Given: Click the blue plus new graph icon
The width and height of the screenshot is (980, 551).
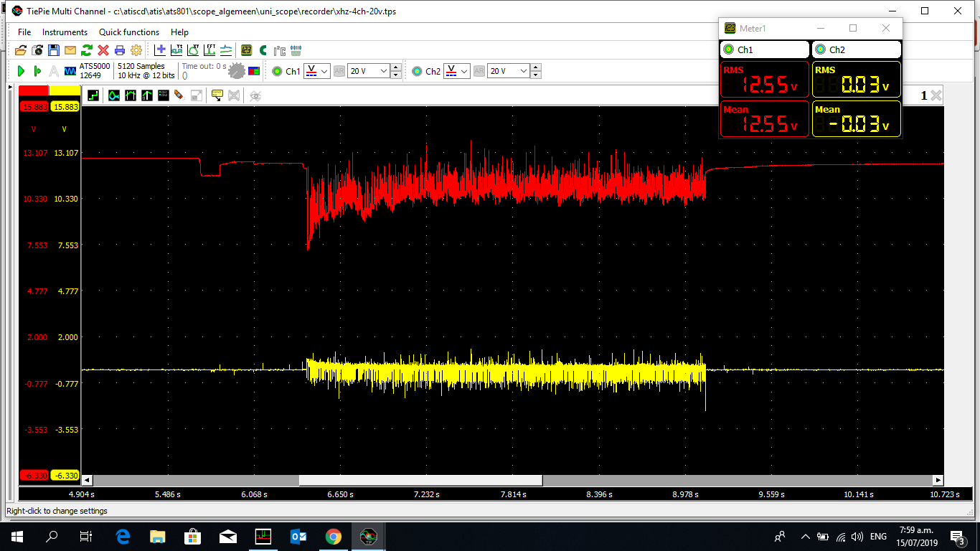Looking at the screenshot, I should coord(160,50).
